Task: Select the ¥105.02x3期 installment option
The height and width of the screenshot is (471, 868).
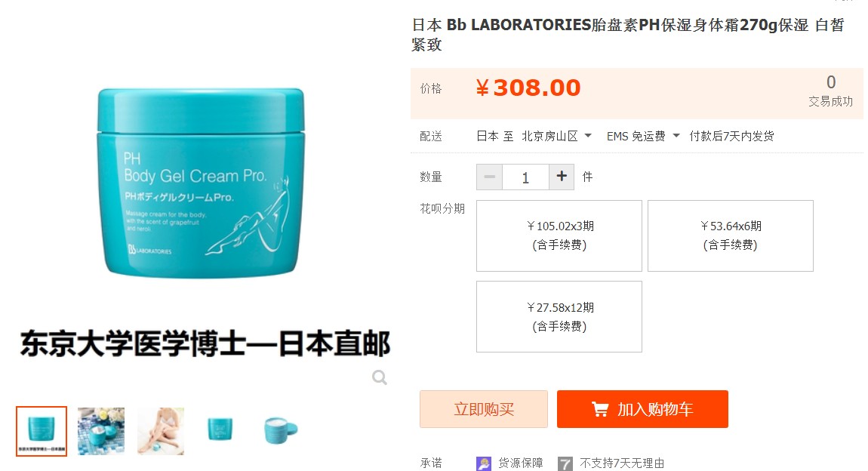Action: [x=559, y=235]
